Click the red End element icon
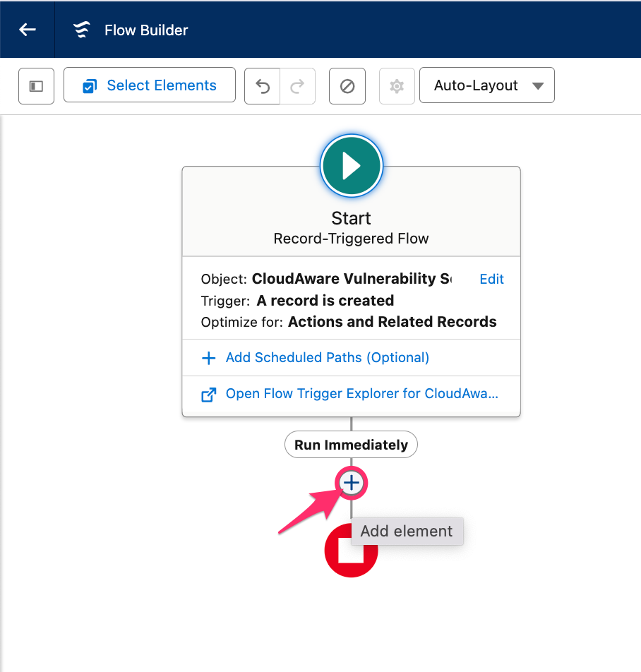This screenshot has height=672, width=641. [x=351, y=550]
